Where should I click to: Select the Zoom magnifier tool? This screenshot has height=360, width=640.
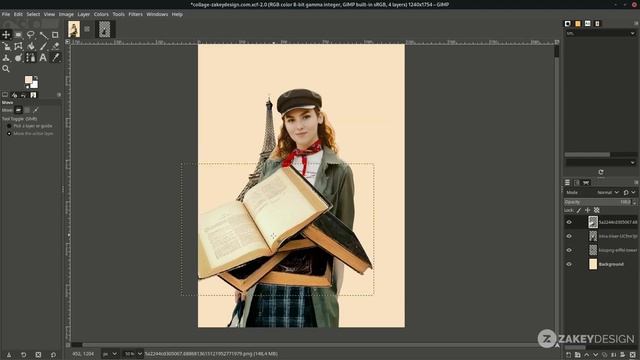tap(6, 69)
